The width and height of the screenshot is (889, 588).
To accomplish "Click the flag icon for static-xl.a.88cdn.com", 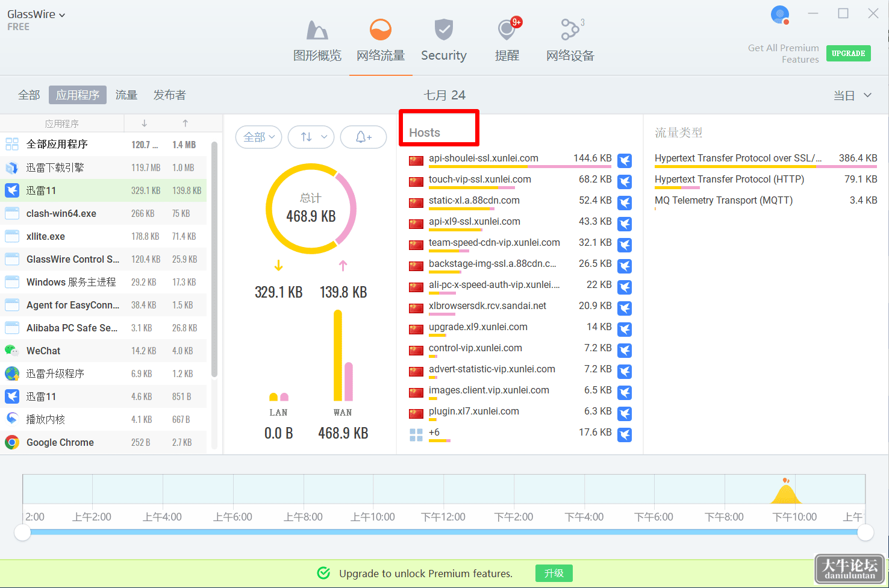I will click(416, 202).
